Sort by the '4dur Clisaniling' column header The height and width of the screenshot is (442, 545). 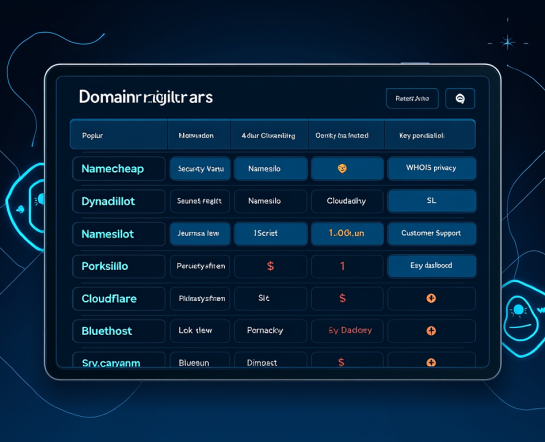point(269,135)
